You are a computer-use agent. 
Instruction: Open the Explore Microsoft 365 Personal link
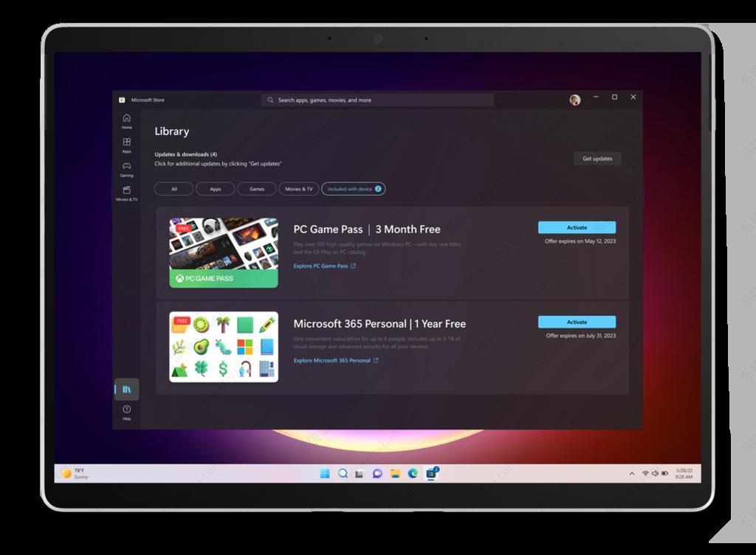pyautogui.click(x=332, y=361)
